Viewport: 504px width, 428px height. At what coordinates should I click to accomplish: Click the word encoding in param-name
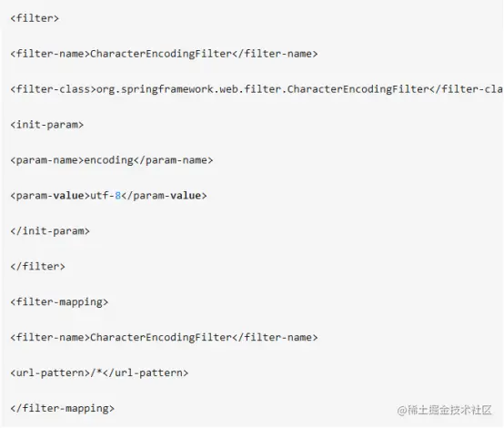[108, 160]
